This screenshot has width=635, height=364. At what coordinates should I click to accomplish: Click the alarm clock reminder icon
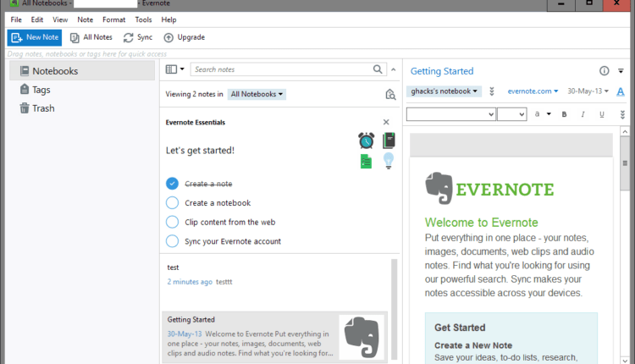[x=366, y=140]
